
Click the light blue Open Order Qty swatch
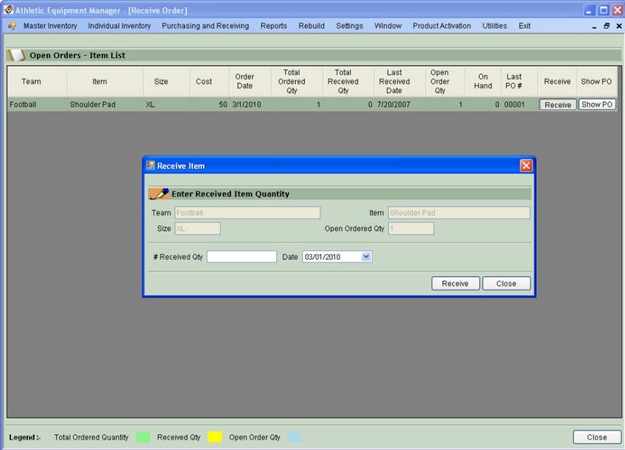tap(294, 437)
